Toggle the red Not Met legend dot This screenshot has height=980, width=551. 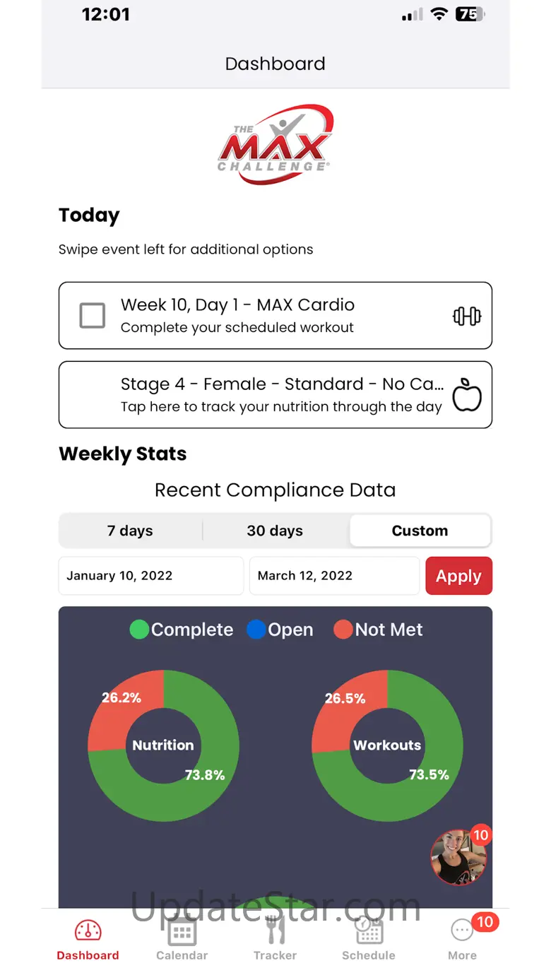click(343, 630)
